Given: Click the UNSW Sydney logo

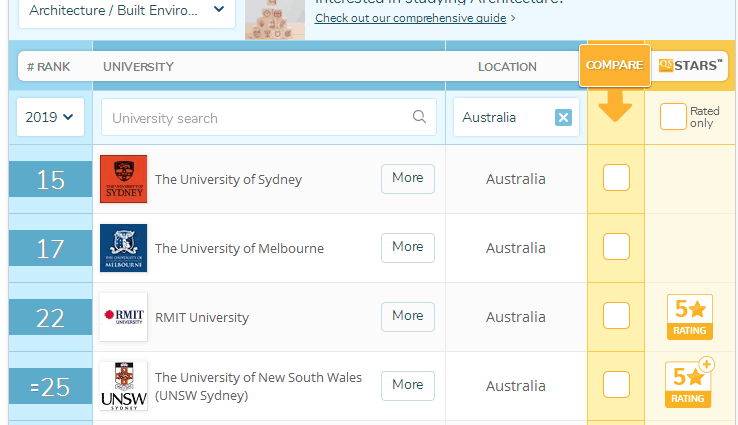Looking at the screenshot, I should click(x=123, y=386).
